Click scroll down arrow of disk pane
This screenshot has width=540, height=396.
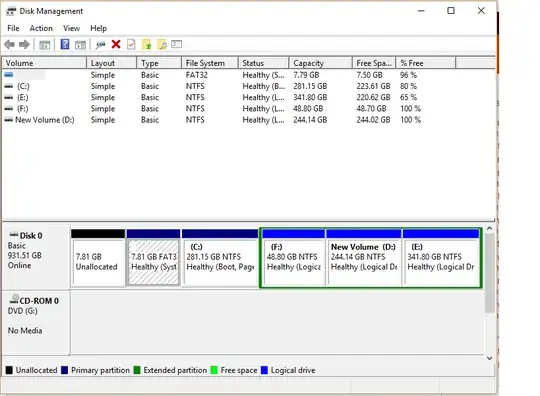tap(489, 358)
